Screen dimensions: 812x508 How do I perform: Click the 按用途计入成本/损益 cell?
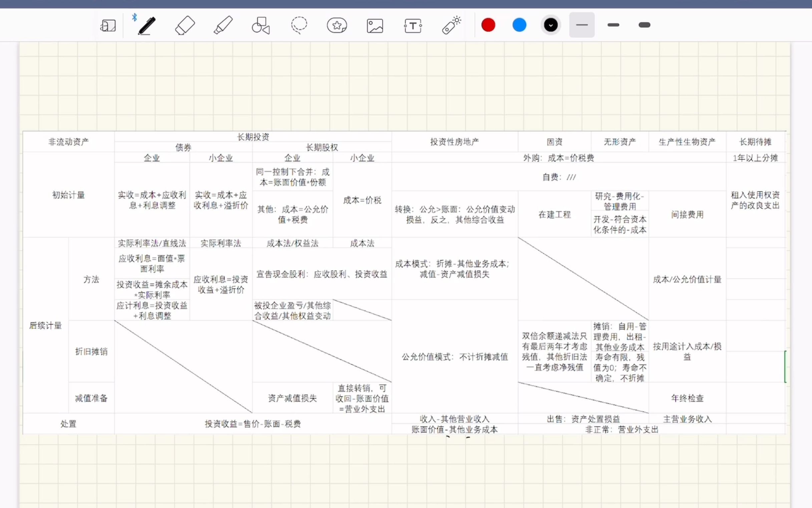click(687, 351)
